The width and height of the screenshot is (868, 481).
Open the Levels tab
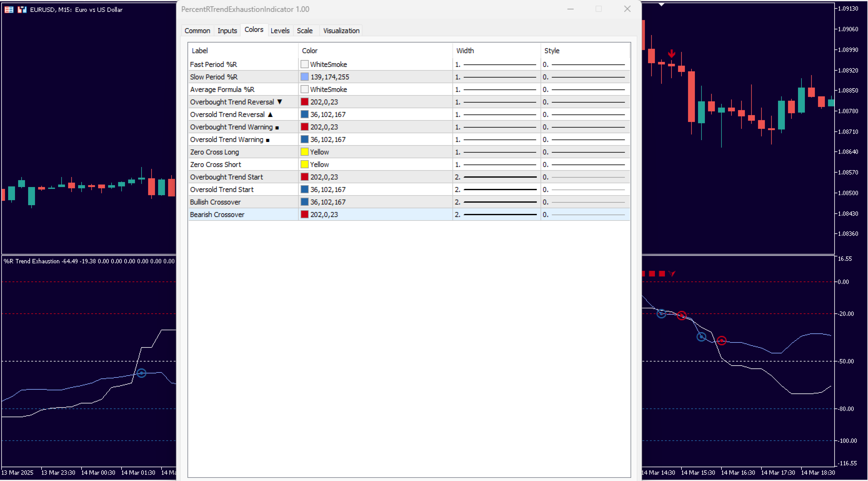(x=280, y=31)
